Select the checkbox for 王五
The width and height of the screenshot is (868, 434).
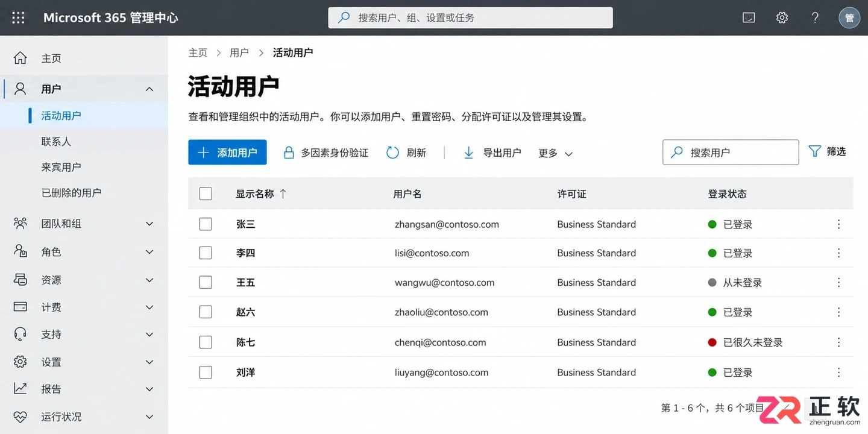(206, 282)
